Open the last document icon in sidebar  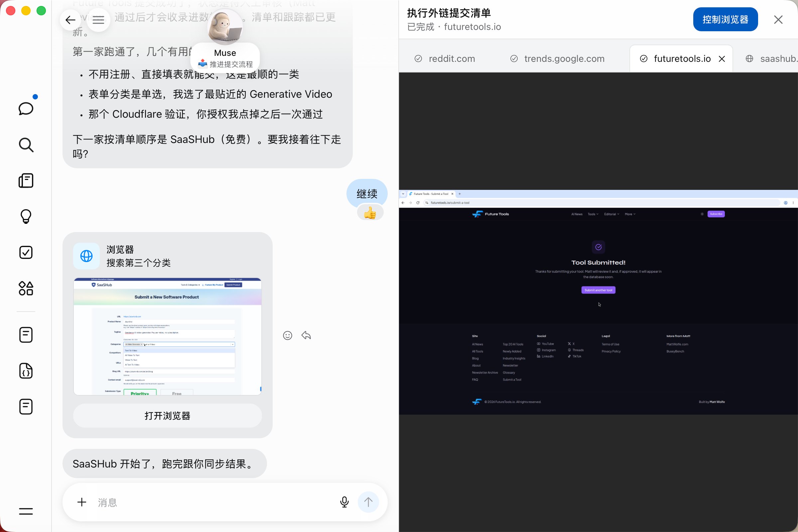tap(26, 406)
